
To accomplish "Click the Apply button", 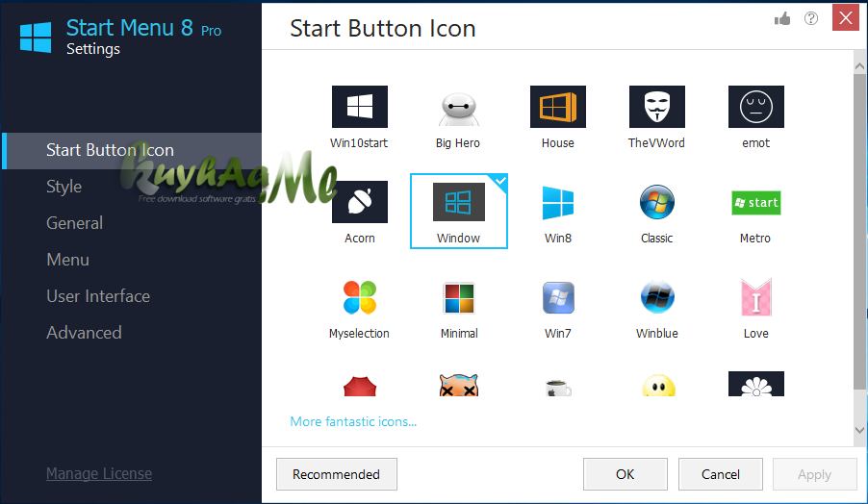I will [x=814, y=474].
